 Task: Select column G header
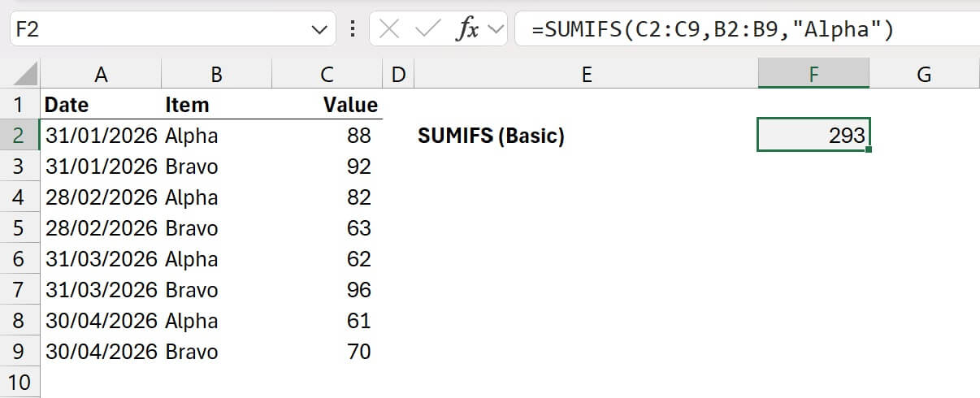pyautogui.click(x=924, y=74)
